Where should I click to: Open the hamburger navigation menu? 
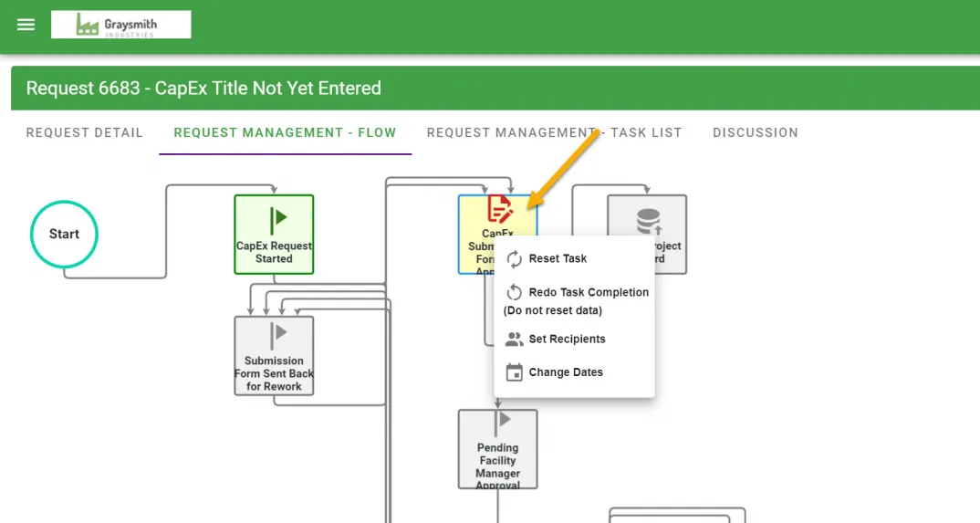[x=26, y=25]
